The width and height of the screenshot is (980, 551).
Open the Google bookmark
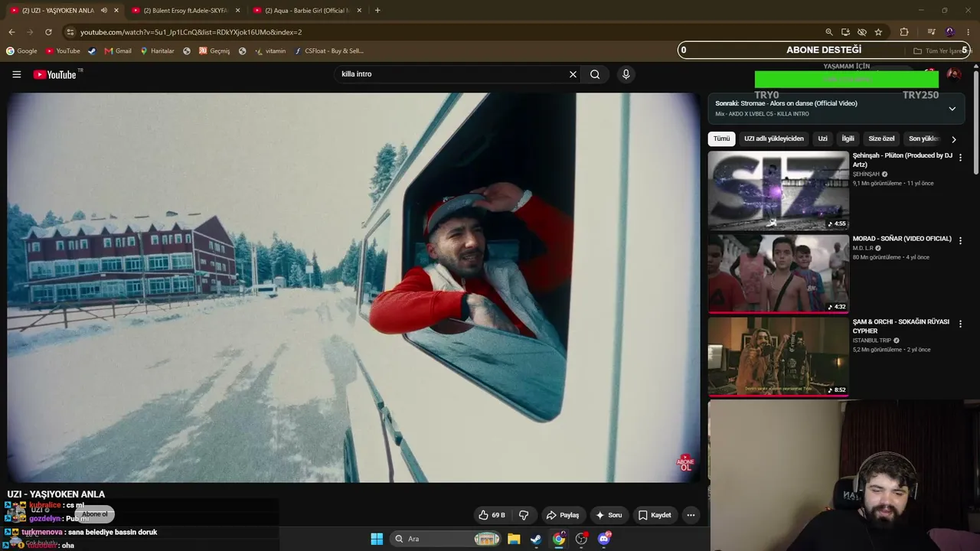click(x=21, y=51)
